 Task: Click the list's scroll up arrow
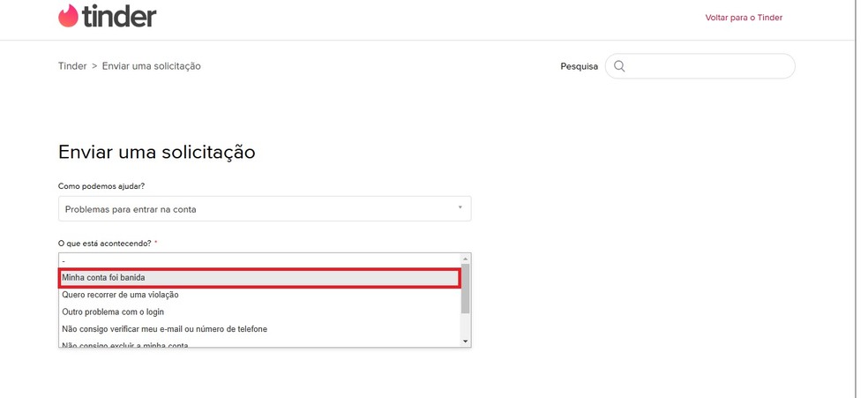pos(466,258)
